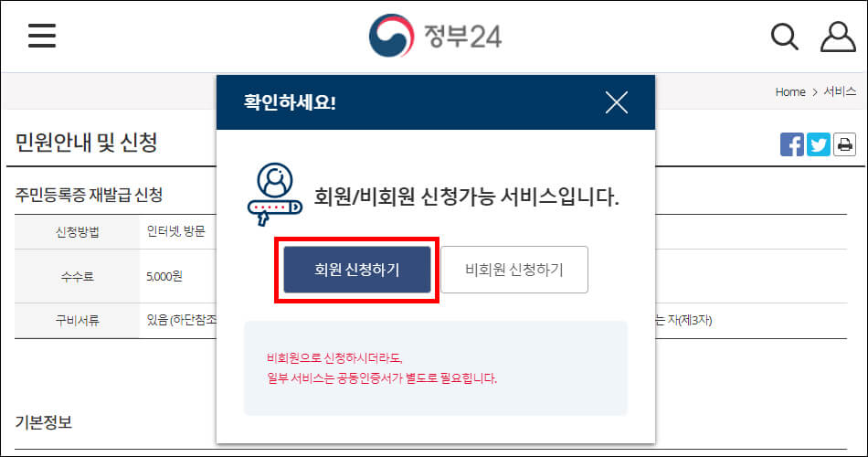
Task: Close the 확인하세요 popup
Action: point(616,102)
